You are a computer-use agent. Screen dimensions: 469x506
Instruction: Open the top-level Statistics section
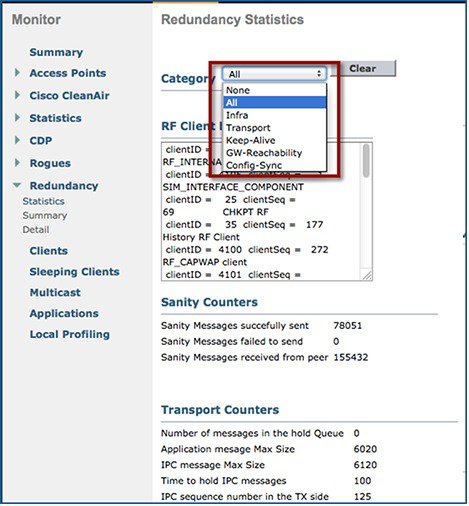(55, 118)
